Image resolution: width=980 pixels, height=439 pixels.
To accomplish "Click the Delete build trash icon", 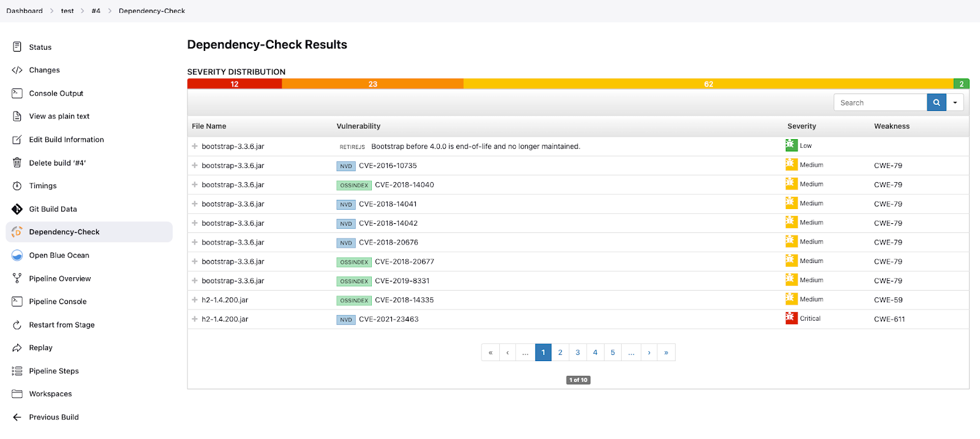I will point(17,163).
